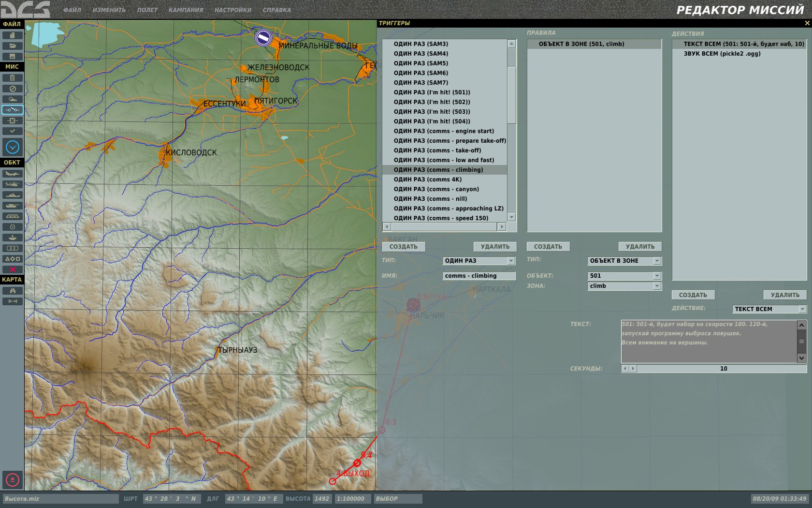Click СОЗДАТЬ under the triggers list

click(x=404, y=247)
